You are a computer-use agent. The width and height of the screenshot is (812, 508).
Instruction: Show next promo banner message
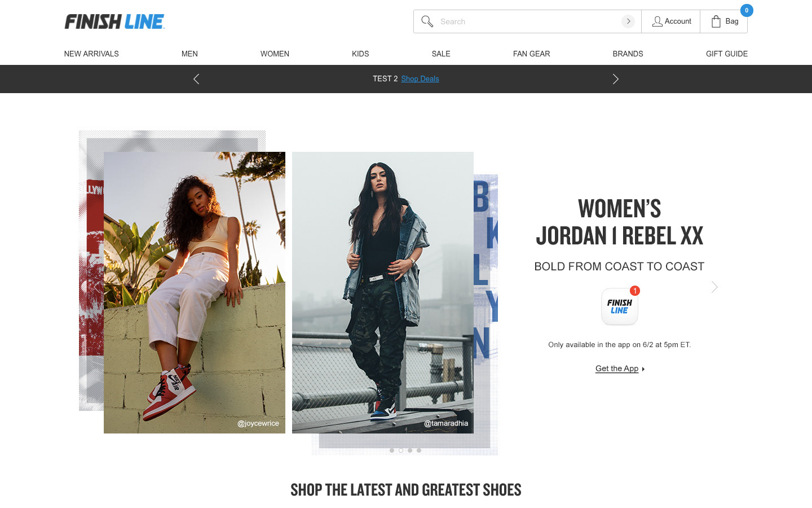coord(616,79)
